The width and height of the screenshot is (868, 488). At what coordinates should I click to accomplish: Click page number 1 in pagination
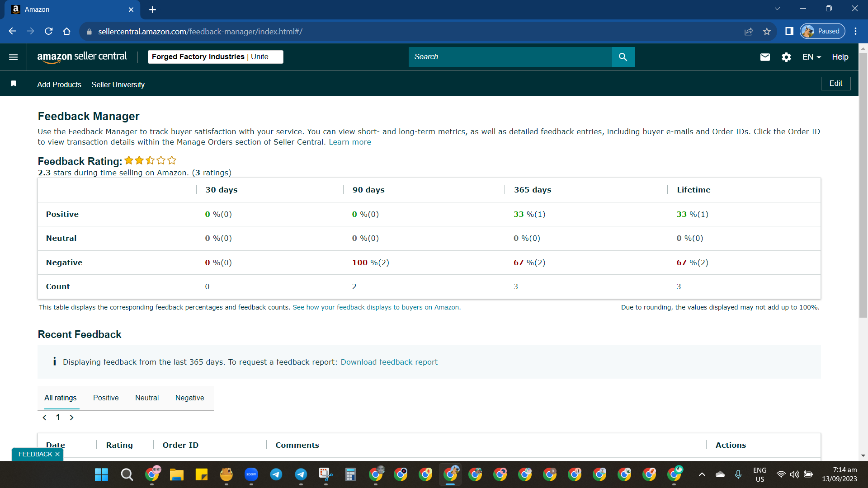coord(58,417)
